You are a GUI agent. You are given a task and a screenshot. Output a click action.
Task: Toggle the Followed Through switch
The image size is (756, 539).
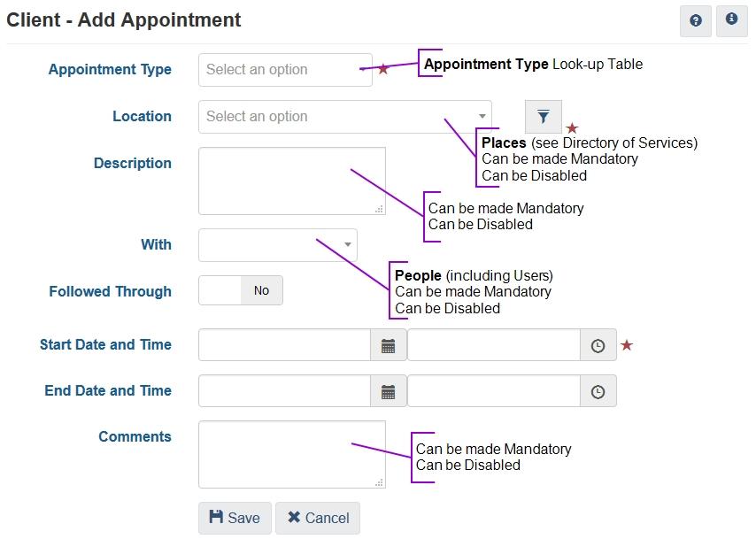tap(241, 290)
